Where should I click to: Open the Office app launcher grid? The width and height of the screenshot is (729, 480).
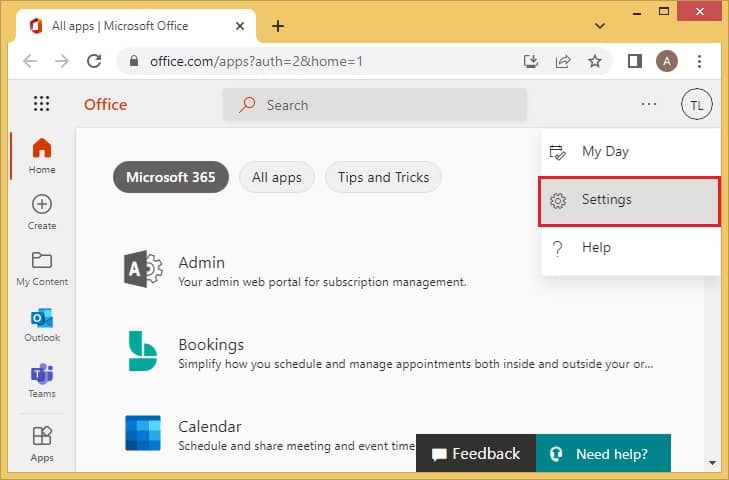41,103
